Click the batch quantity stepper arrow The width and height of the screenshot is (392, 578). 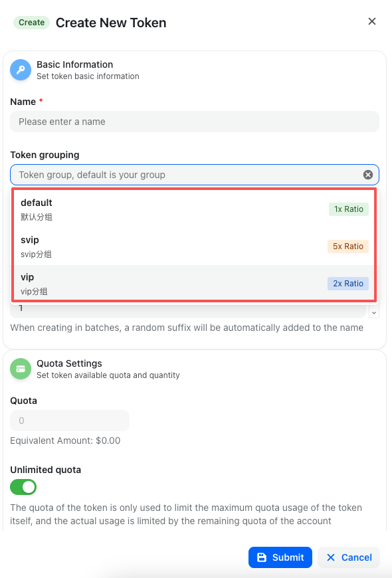pos(373,312)
